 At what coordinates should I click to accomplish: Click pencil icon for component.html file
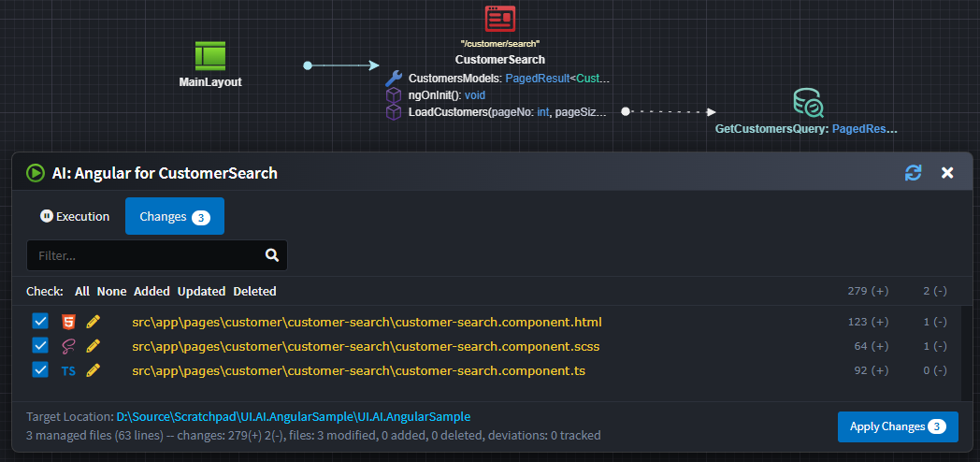coord(93,322)
